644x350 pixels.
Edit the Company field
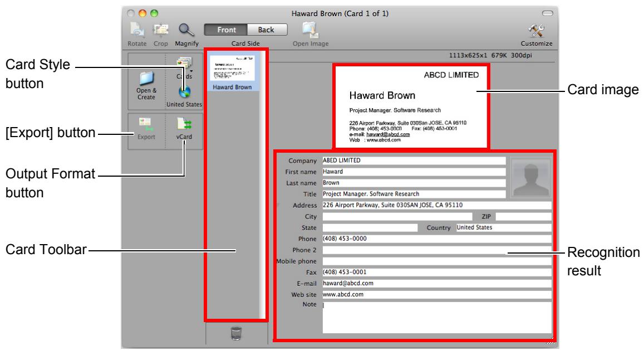coord(414,161)
